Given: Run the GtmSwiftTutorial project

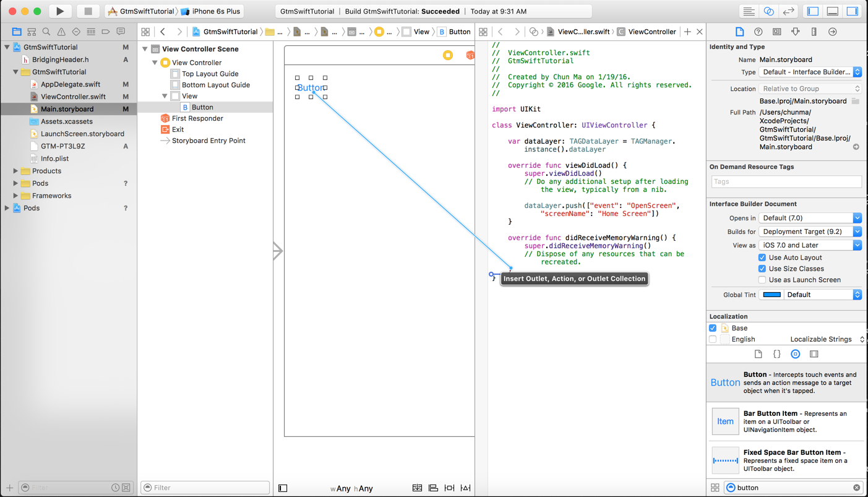Looking at the screenshot, I should (x=59, y=10).
